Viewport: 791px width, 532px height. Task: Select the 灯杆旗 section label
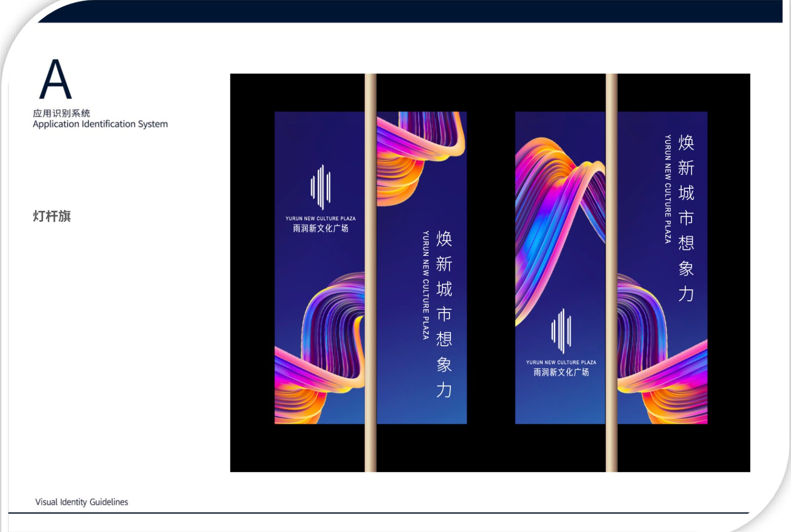pyautogui.click(x=52, y=216)
